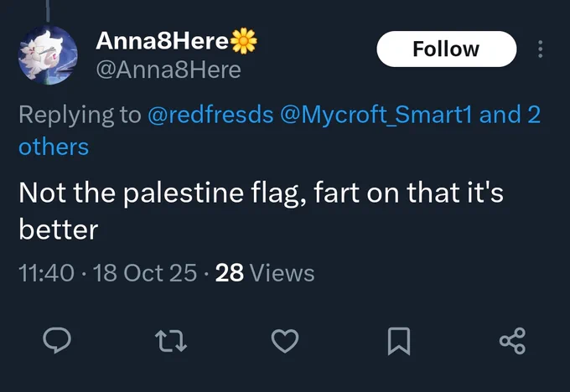Open the @redfresds mention link
Viewport: 570px width, 392px height.
210,115
